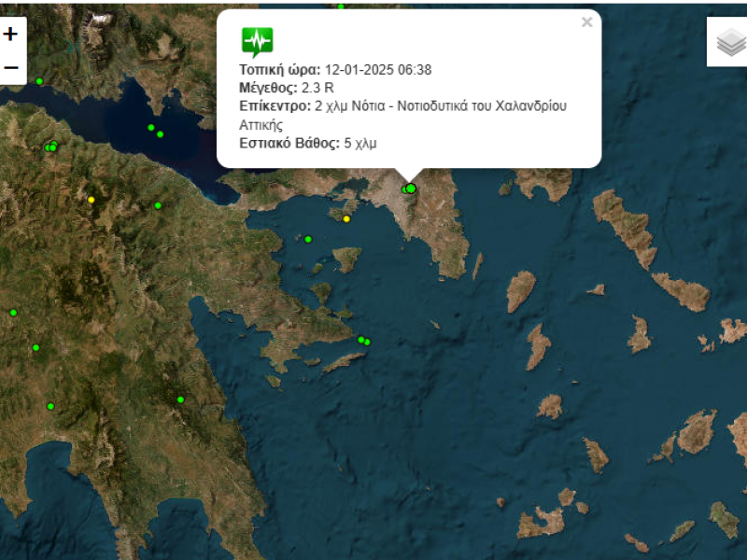Image resolution: width=747 pixels, height=560 pixels.
Task: Select the yellow marker on Salamina island
Action: 346,219
